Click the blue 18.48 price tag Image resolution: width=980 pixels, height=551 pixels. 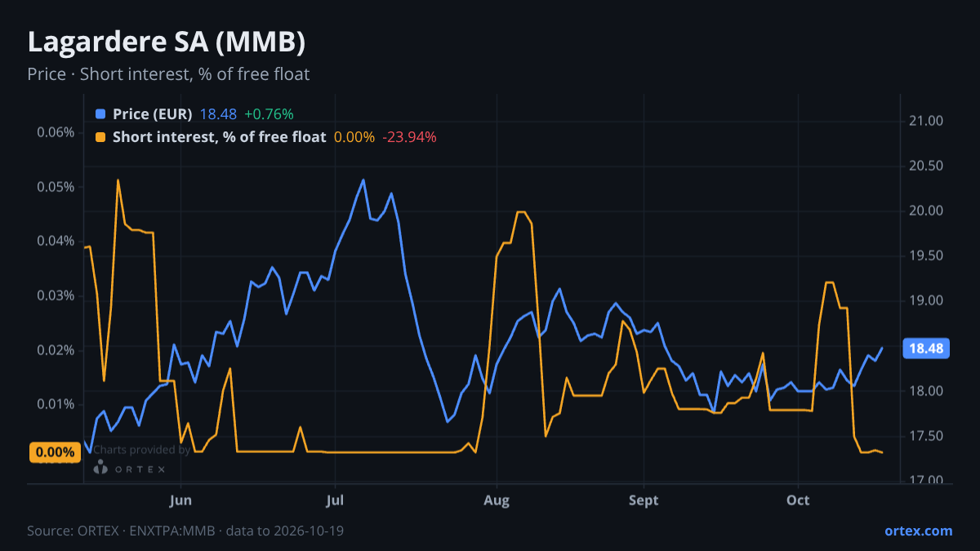click(925, 349)
